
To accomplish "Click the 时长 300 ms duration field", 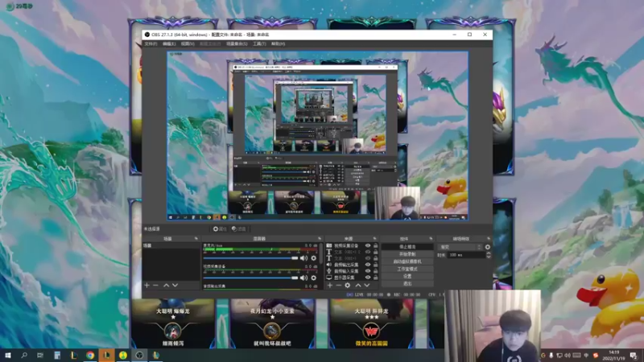I will click(x=467, y=255).
